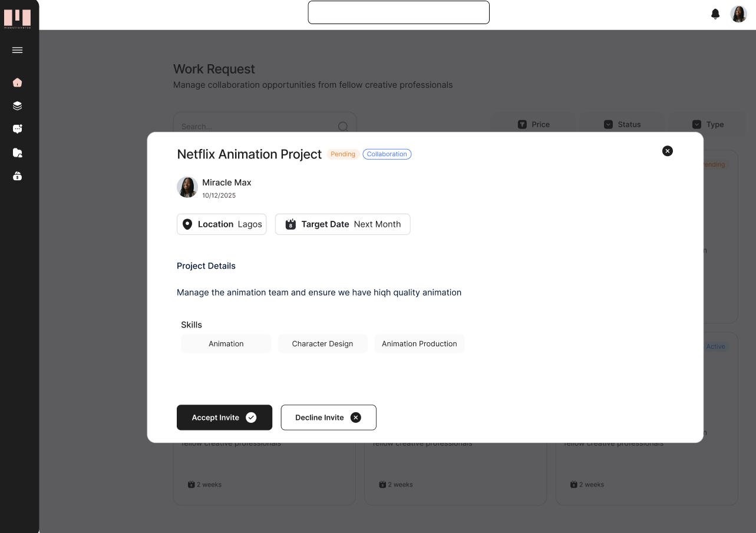
Task: Click the location pin icon beside Lagos
Action: click(187, 224)
